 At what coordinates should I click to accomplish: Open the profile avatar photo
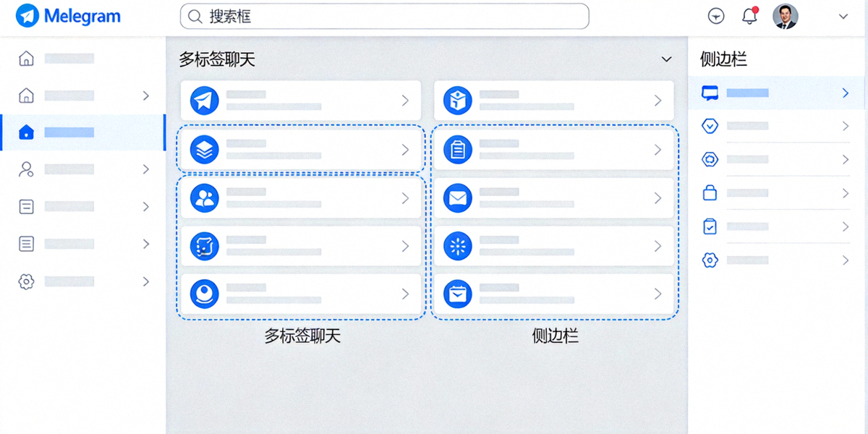pos(786,16)
